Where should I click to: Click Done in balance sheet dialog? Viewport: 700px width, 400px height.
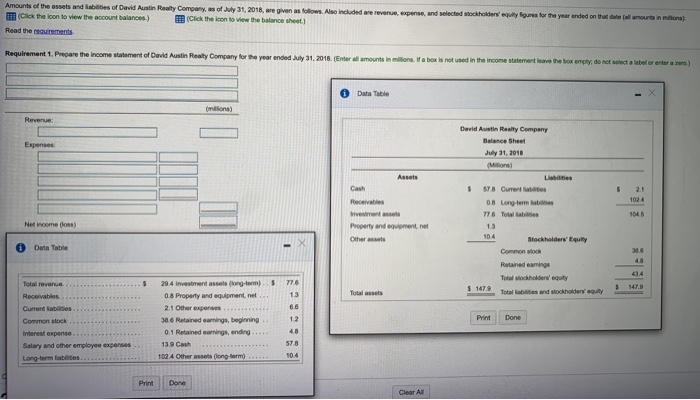512,317
